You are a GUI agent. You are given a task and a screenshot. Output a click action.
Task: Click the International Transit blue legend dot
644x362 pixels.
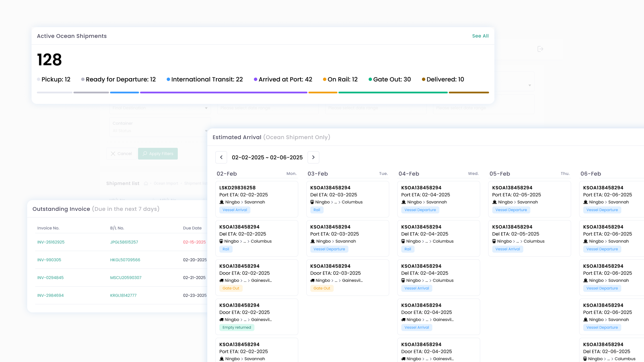pyautogui.click(x=168, y=79)
